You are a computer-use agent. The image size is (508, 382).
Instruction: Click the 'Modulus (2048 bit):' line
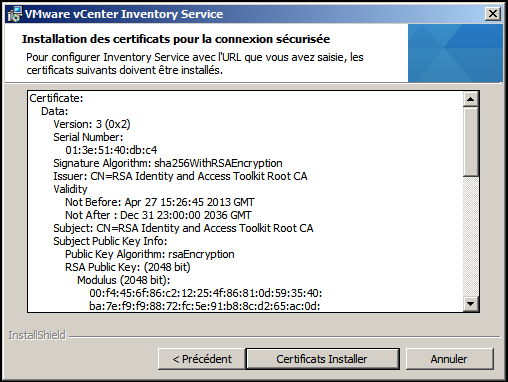coord(124,280)
